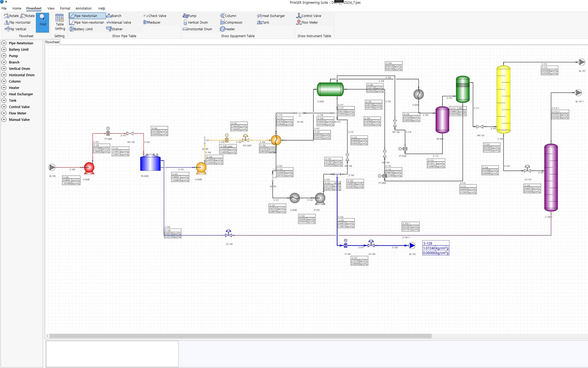Expand the Pump section in side panel
588x368 pixels.
4,56
